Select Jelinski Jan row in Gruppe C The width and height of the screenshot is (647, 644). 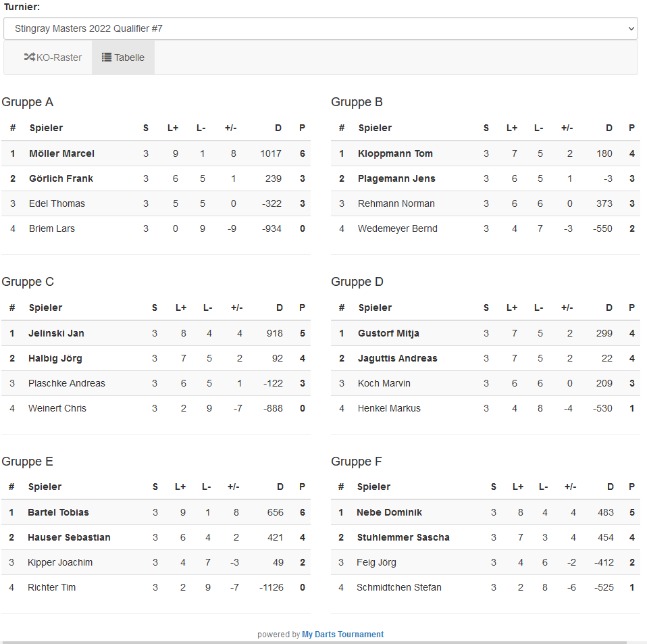56,333
